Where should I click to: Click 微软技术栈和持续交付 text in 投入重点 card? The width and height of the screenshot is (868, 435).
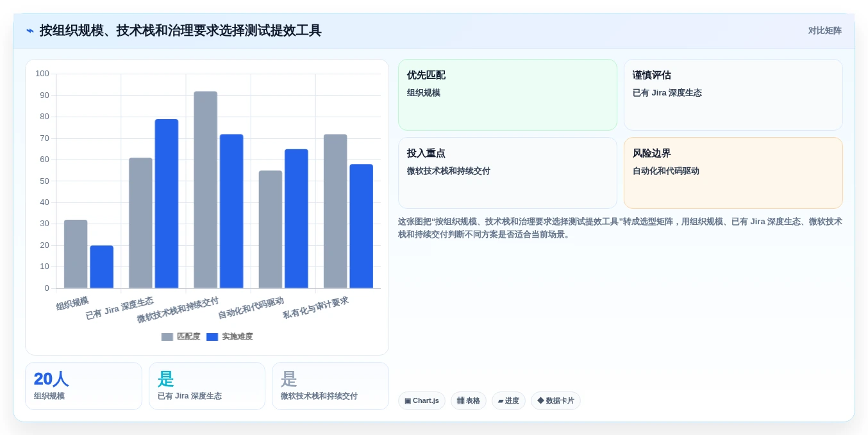tap(449, 171)
